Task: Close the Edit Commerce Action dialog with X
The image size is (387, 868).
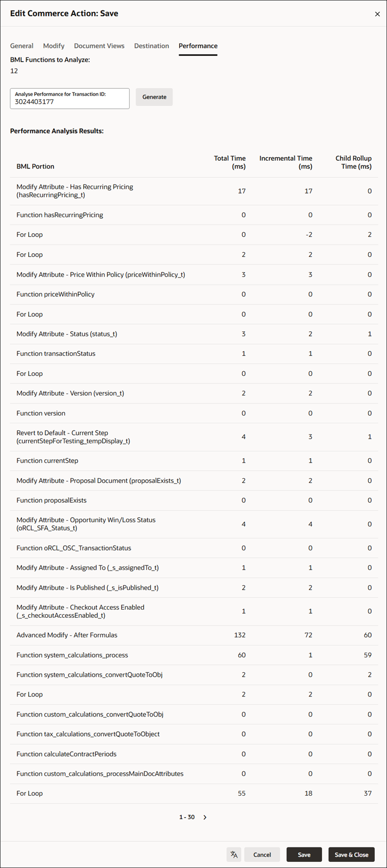Action: point(377,14)
